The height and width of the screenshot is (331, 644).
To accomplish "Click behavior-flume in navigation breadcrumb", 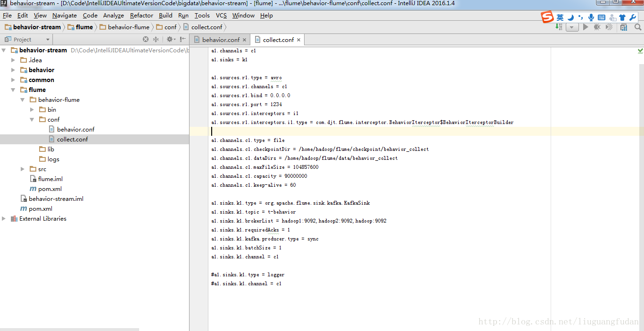I will pyautogui.click(x=124, y=27).
